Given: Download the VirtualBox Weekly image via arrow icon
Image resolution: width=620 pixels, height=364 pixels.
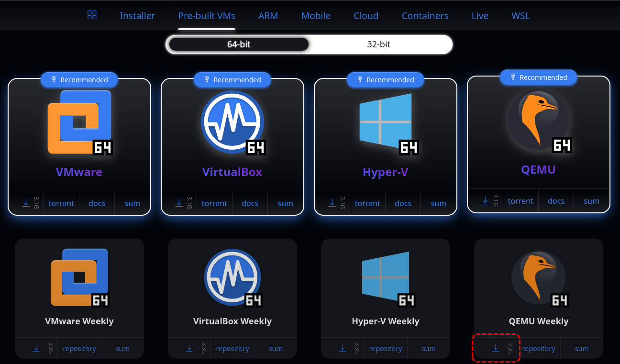Looking at the screenshot, I should [x=189, y=348].
